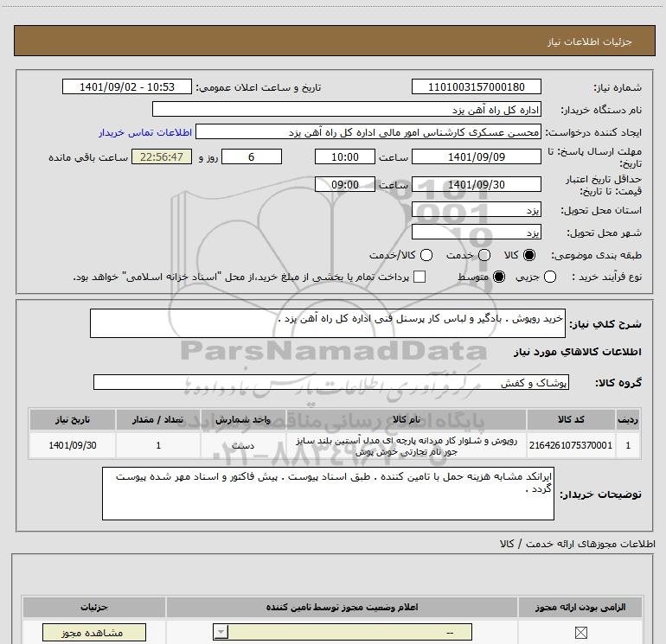Click the اطلاعات مجوزهای ارائه خدمت / کالا heading

(x=577, y=544)
